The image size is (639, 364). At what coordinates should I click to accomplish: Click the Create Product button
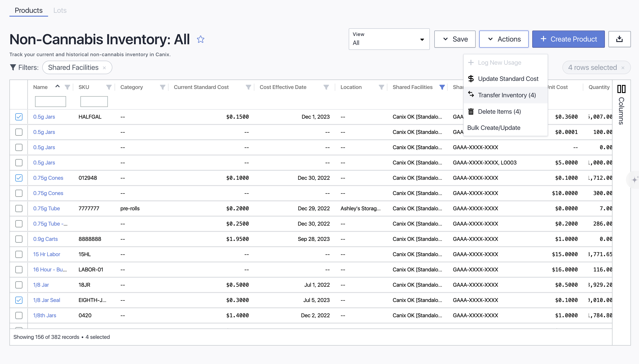pos(568,39)
